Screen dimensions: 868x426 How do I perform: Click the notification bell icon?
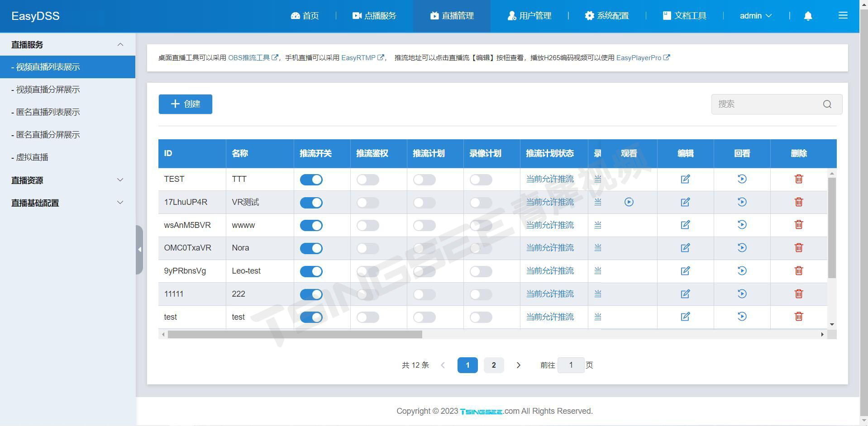tap(808, 16)
